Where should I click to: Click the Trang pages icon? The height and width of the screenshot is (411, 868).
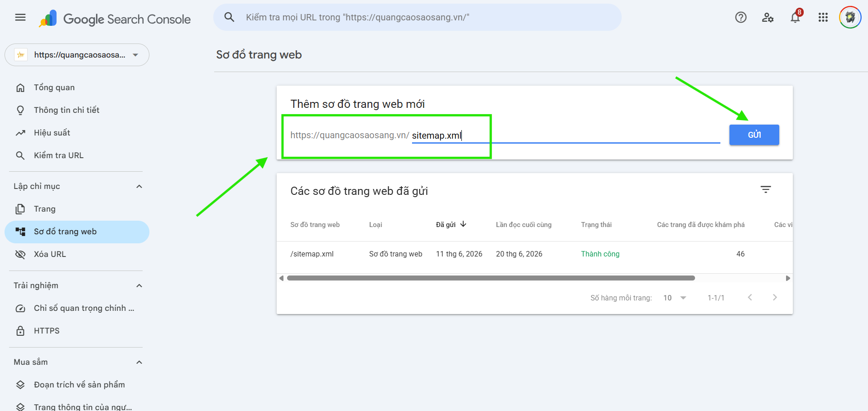[x=20, y=209]
